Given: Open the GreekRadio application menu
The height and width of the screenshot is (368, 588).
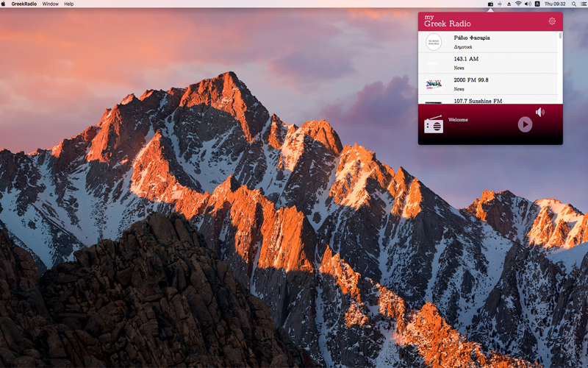Looking at the screenshot, I should (x=24, y=4).
